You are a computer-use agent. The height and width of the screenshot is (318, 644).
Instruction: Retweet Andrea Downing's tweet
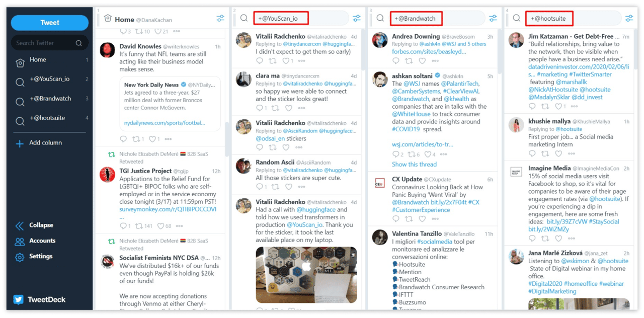(409, 60)
